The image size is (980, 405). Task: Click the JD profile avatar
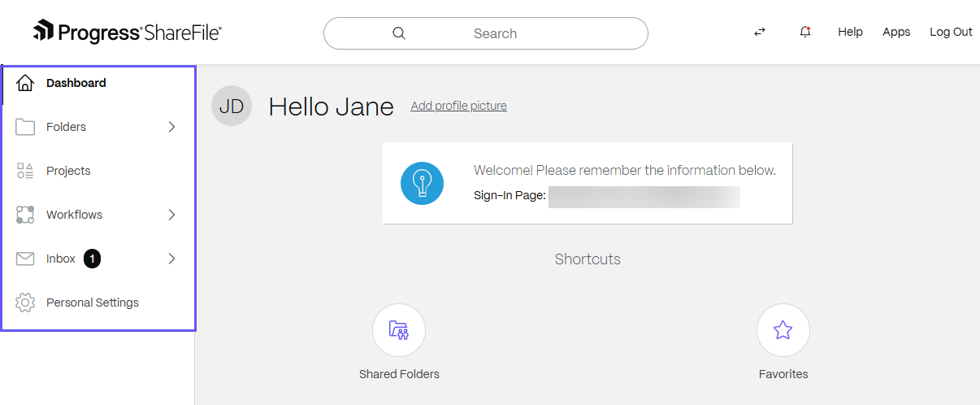click(x=232, y=107)
